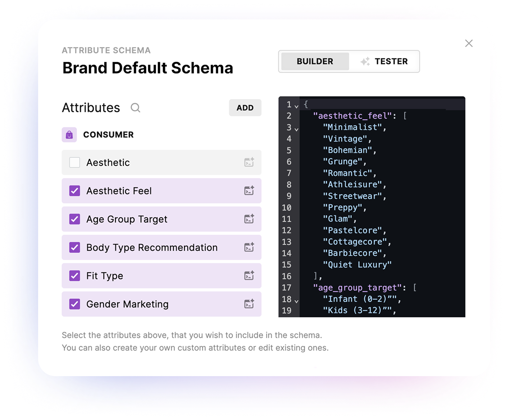Uncheck the Body Type Recommendation checkbox

74,247
